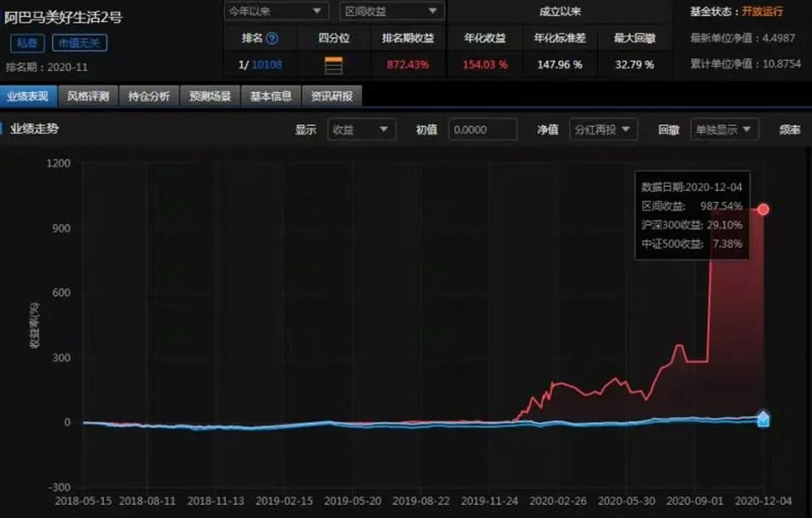Click the 四分位 quartile bar icon

click(x=334, y=65)
